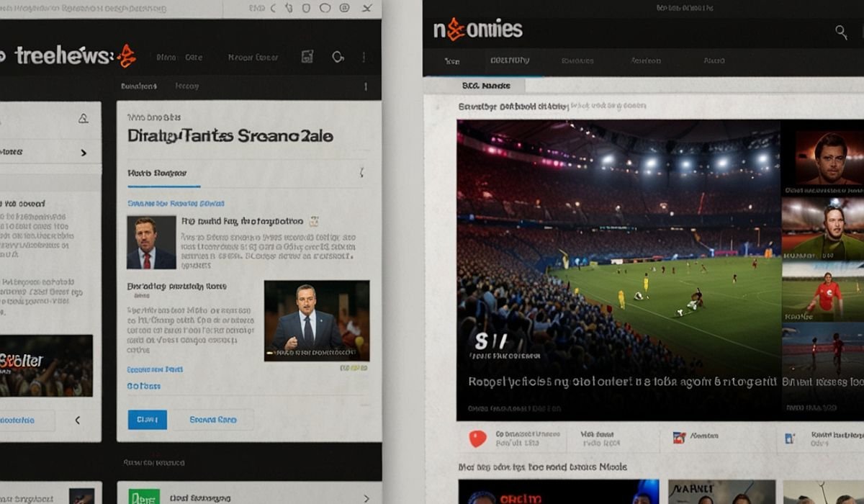Expand the bottom card using right chevron

(366, 498)
